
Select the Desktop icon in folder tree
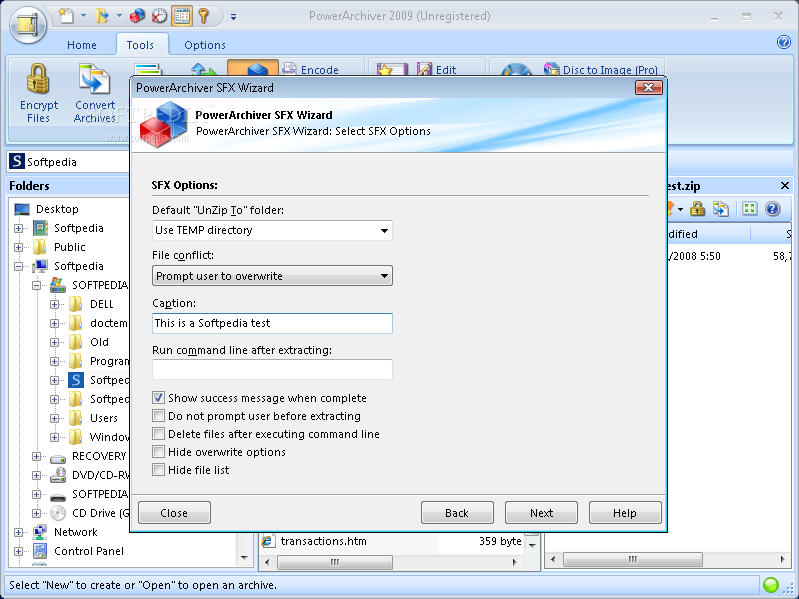coord(22,209)
